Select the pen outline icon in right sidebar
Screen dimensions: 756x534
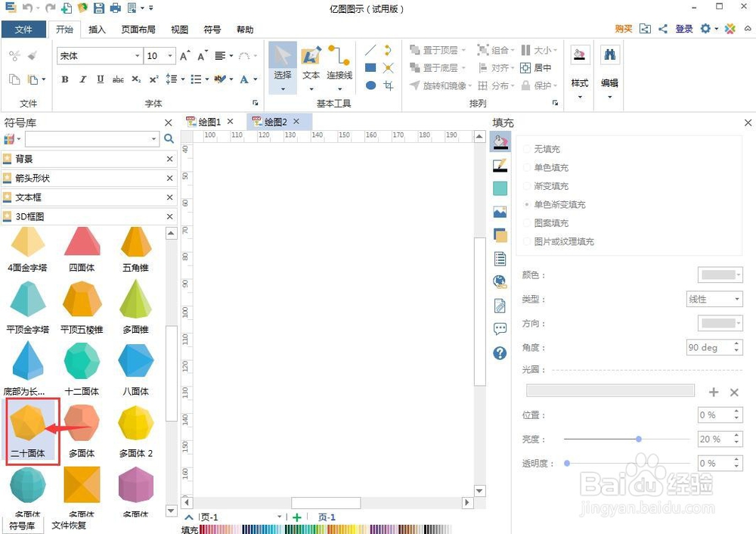click(499, 164)
